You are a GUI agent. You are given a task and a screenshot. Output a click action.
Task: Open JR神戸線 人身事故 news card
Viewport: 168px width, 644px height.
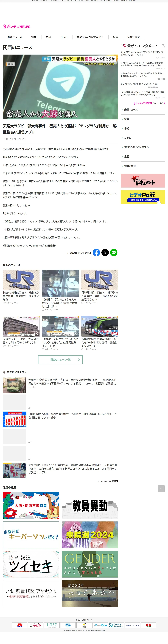point(100,287)
